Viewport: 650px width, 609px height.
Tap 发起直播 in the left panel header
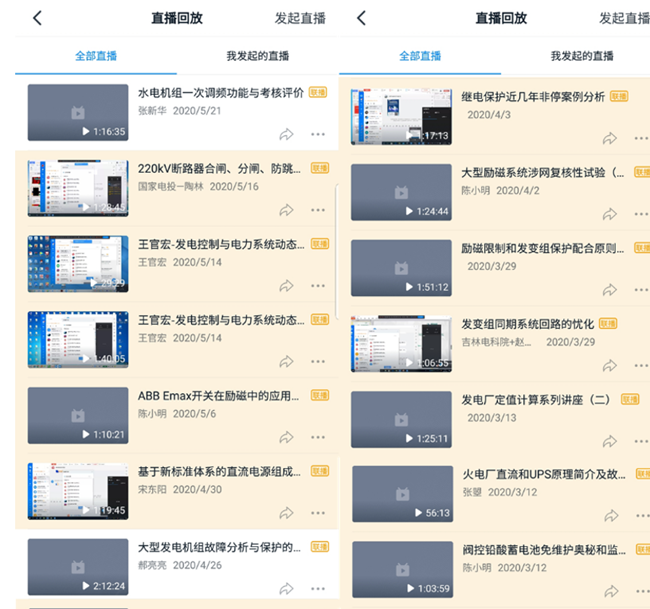point(300,18)
